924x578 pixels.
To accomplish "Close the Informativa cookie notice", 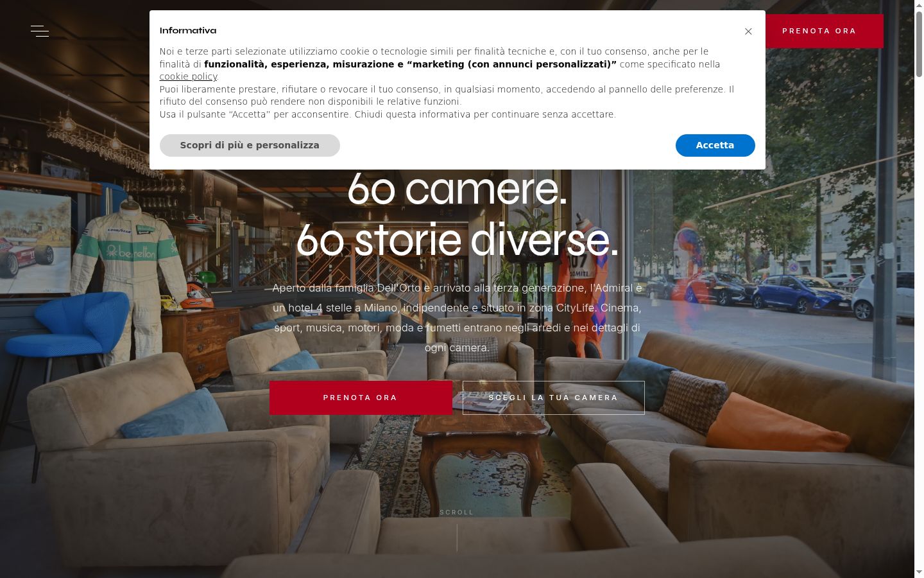I will click(x=748, y=31).
